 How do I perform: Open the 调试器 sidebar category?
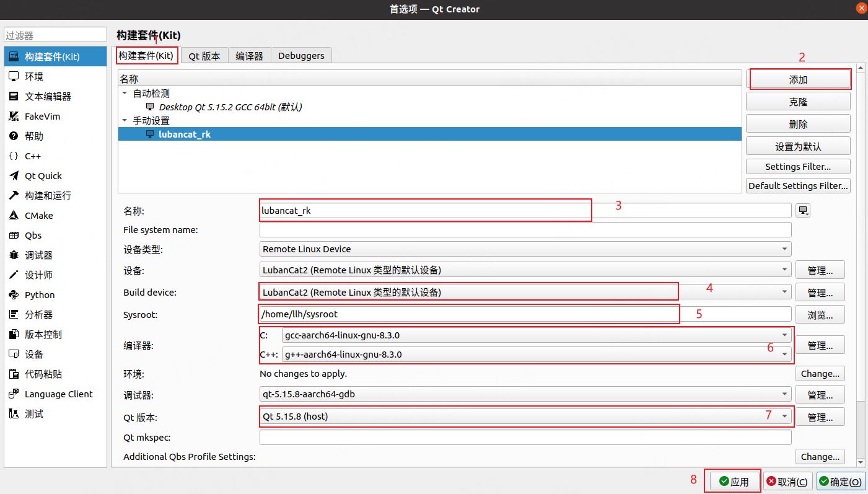[55, 255]
